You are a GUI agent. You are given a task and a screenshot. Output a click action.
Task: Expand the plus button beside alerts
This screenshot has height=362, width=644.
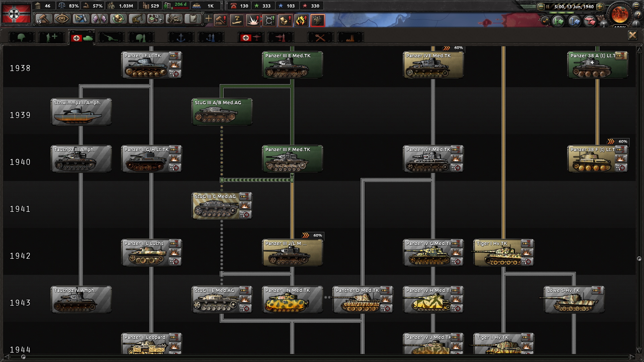(x=208, y=19)
